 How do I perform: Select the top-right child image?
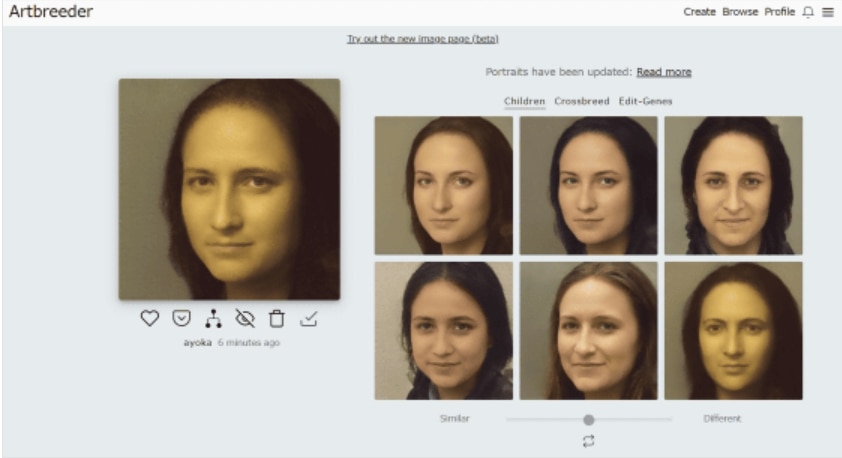point(734,185)
